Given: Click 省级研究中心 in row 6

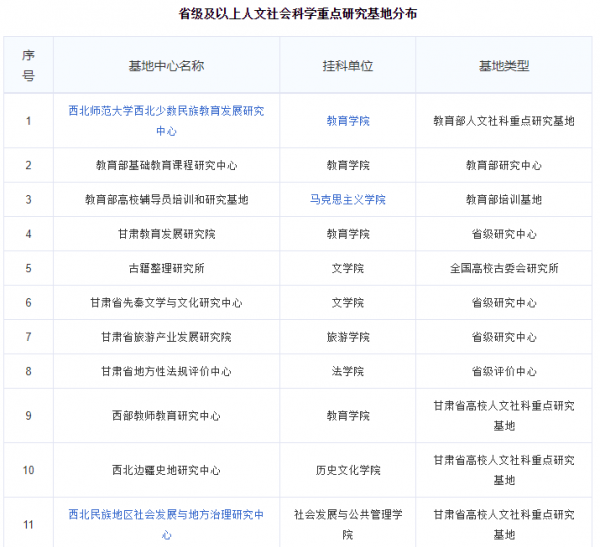Looking at the screenshot, I should 504,302.
